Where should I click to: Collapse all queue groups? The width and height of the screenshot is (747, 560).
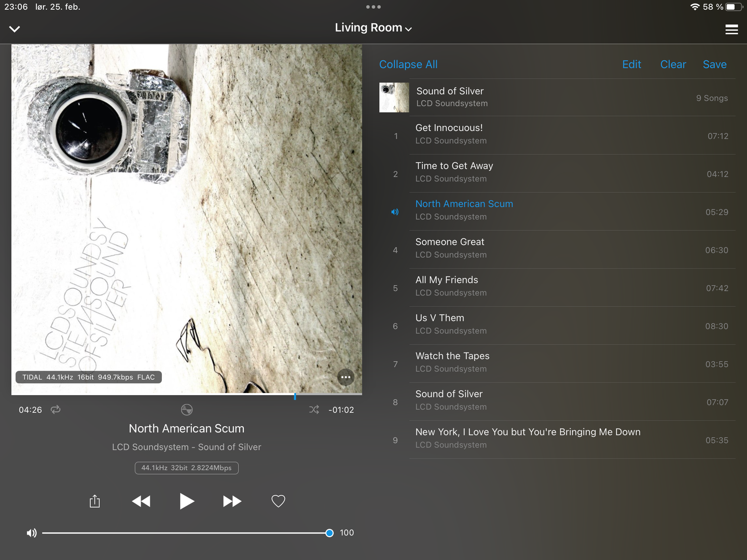pos(408,64)
